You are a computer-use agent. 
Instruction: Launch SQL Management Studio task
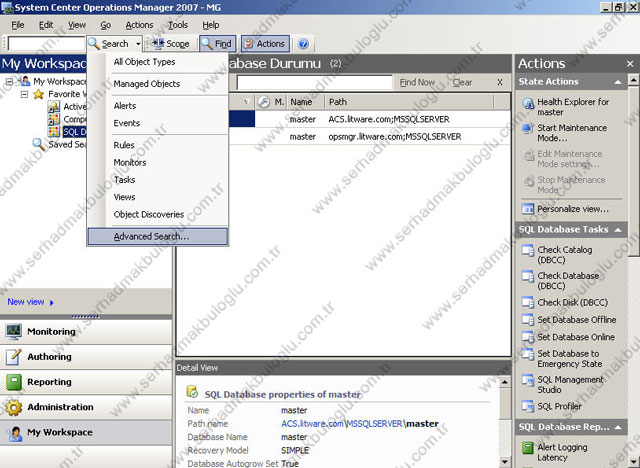pos(563,385)
